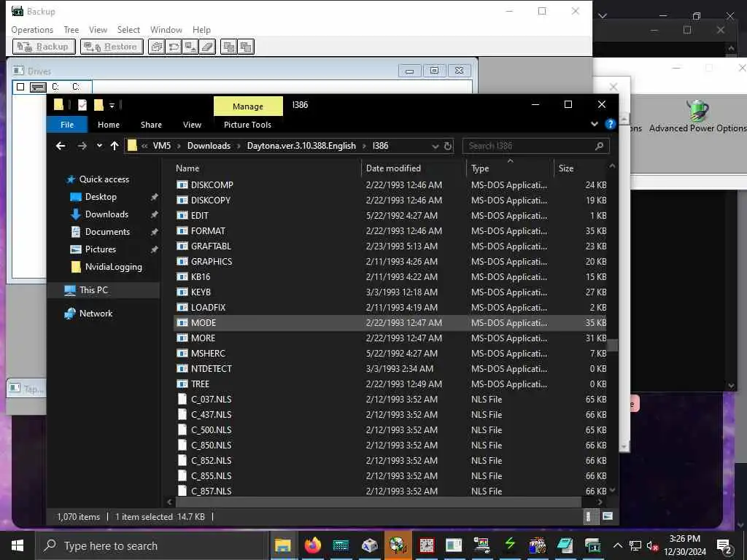Open Firefox from the taskbar
747x560 pixels.
point(312,545)
